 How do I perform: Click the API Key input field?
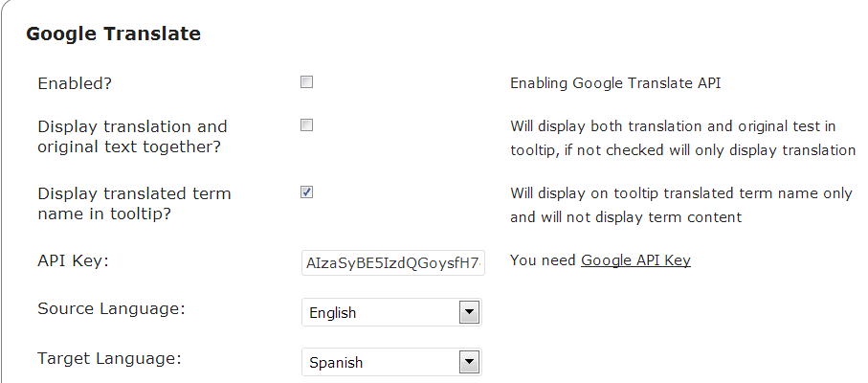(x=393, y=261)
